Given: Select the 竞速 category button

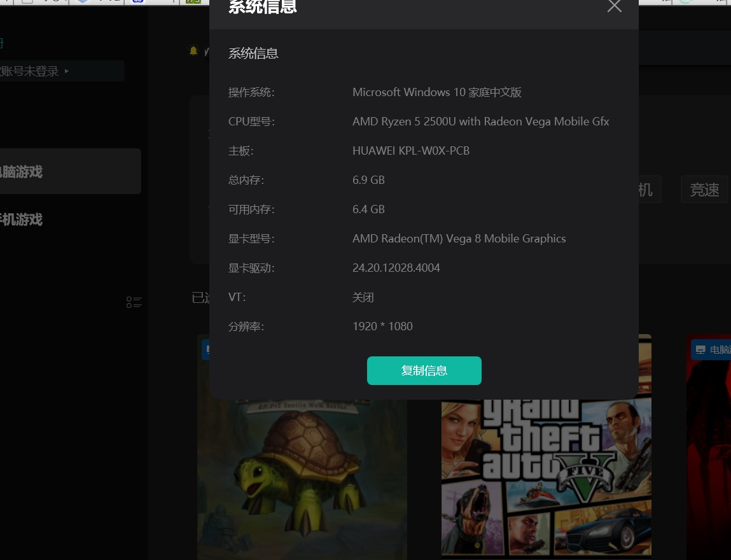Looking at the screenshot, I should pos(704,190).
